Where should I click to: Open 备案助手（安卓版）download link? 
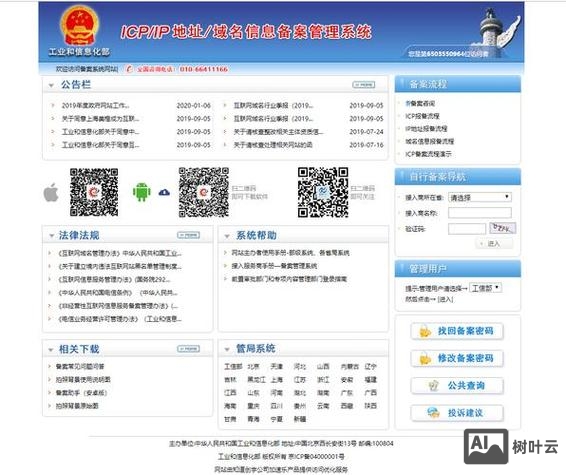81,393
